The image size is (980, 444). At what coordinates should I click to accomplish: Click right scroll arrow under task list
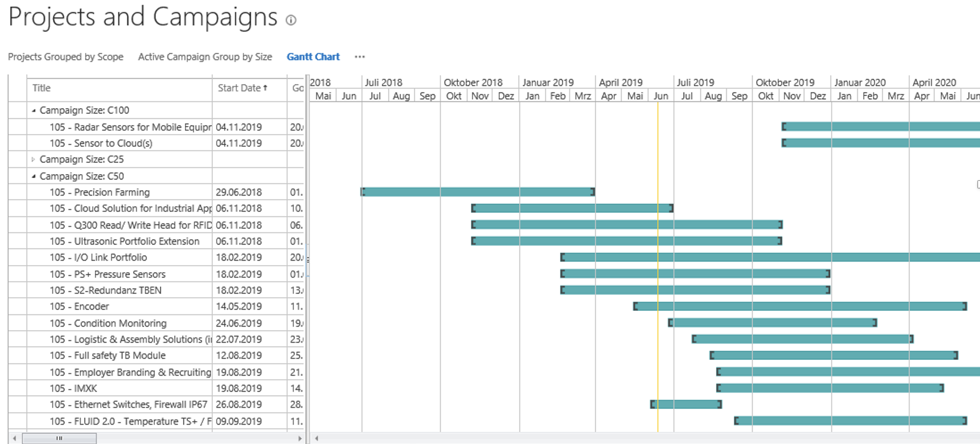300,438
